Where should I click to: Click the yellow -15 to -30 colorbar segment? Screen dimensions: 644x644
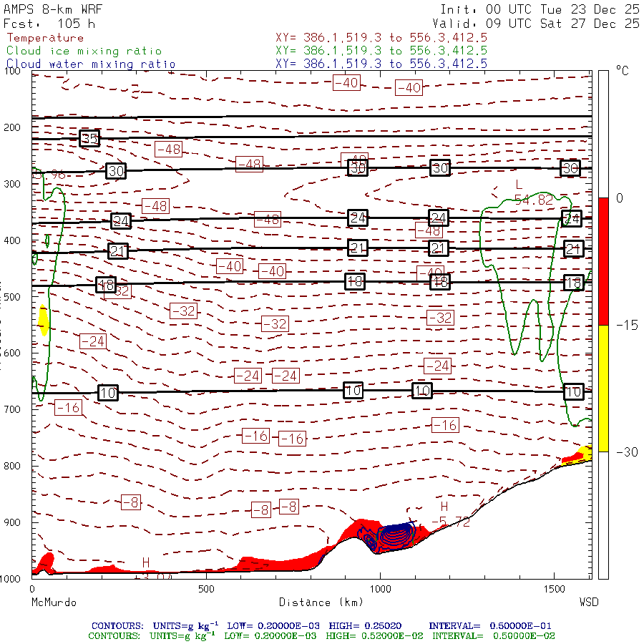tap(603, 388)
